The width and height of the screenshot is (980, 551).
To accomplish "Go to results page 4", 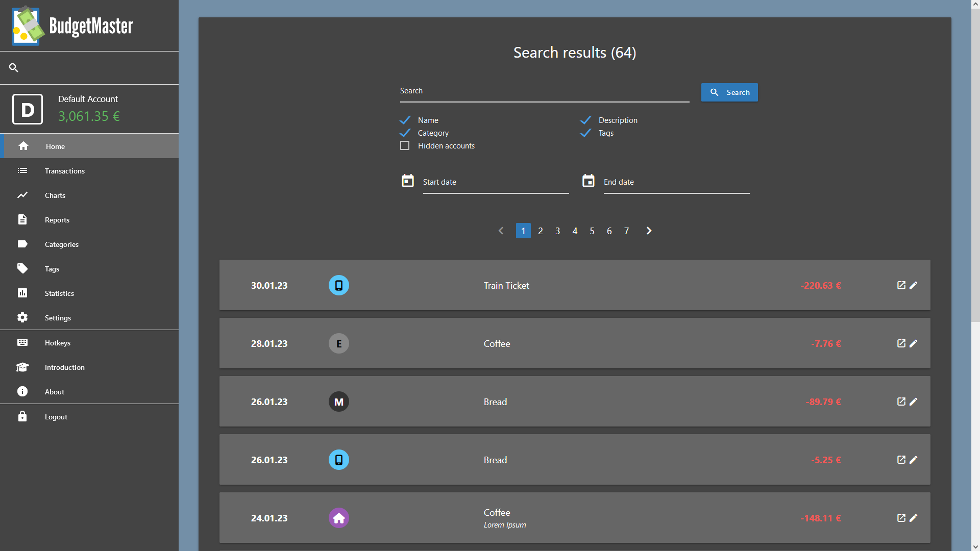I will click(575, 231).
